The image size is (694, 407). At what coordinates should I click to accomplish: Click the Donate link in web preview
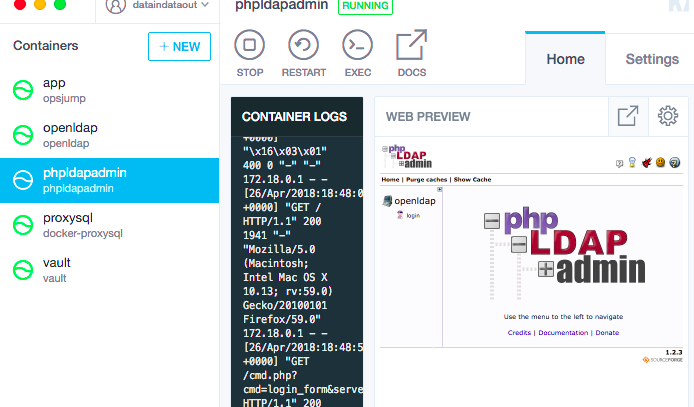(607, 332)
